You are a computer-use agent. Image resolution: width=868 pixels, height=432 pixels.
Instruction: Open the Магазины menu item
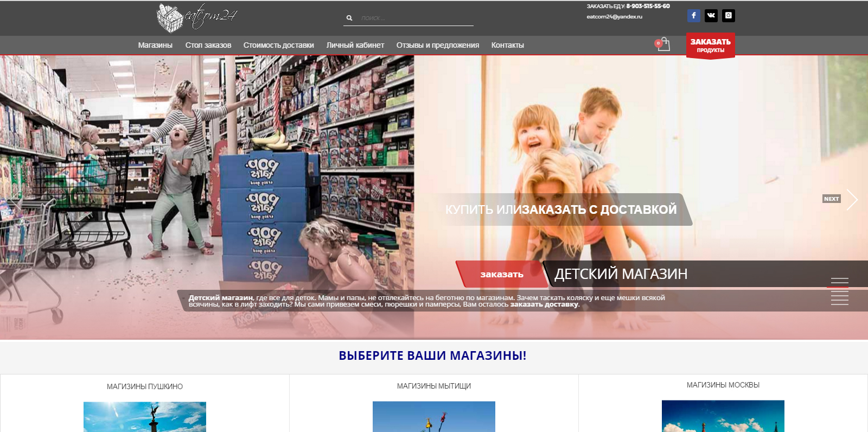155,45
